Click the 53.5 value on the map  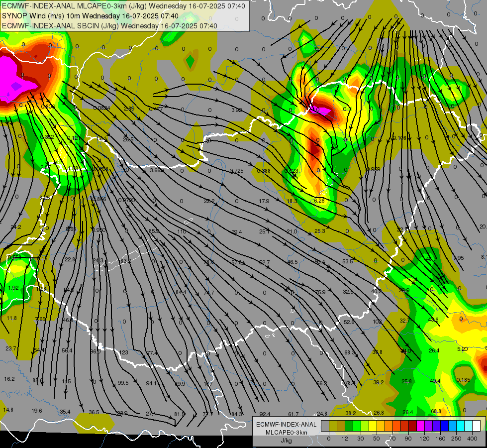point(348,261)
